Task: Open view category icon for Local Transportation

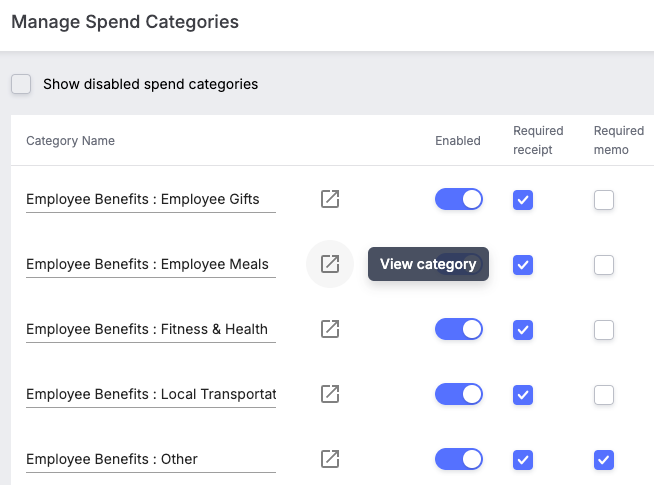Action: pyautogui.click(x=330, y=394)
